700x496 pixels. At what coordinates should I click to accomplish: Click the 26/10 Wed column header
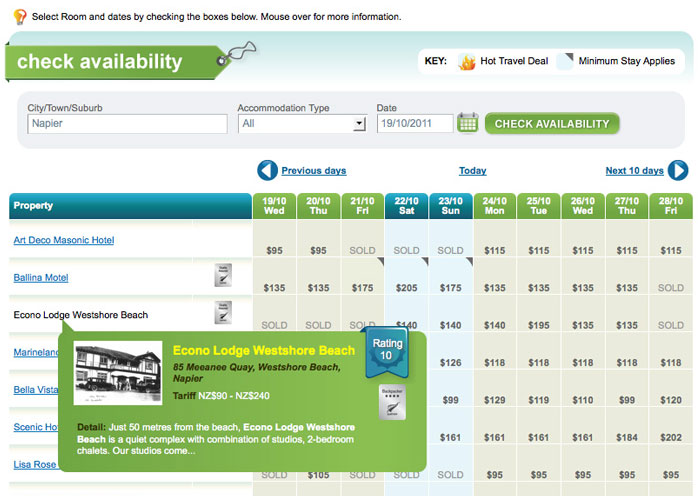[x=583, y=206]
